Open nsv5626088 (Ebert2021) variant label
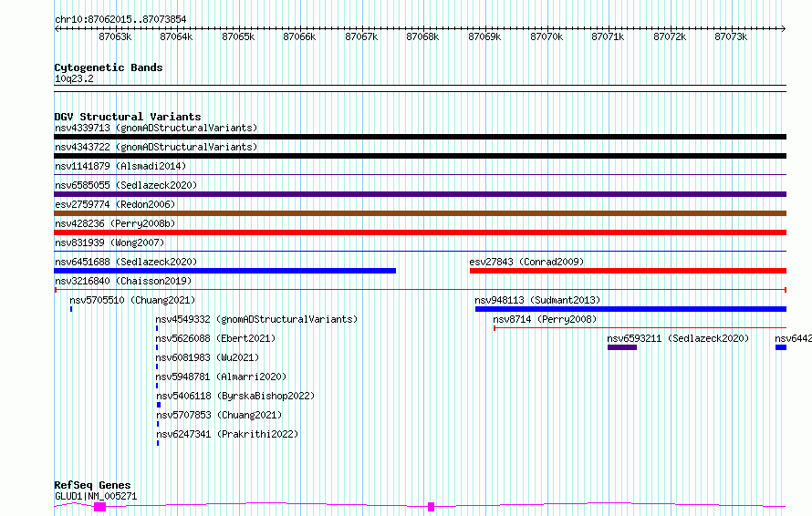This screenshot has width=812, height=516. click(x=215, y=338)
